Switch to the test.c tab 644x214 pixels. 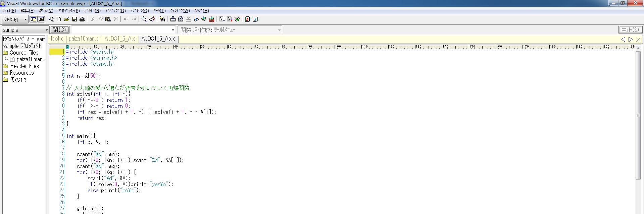[57, 39]
